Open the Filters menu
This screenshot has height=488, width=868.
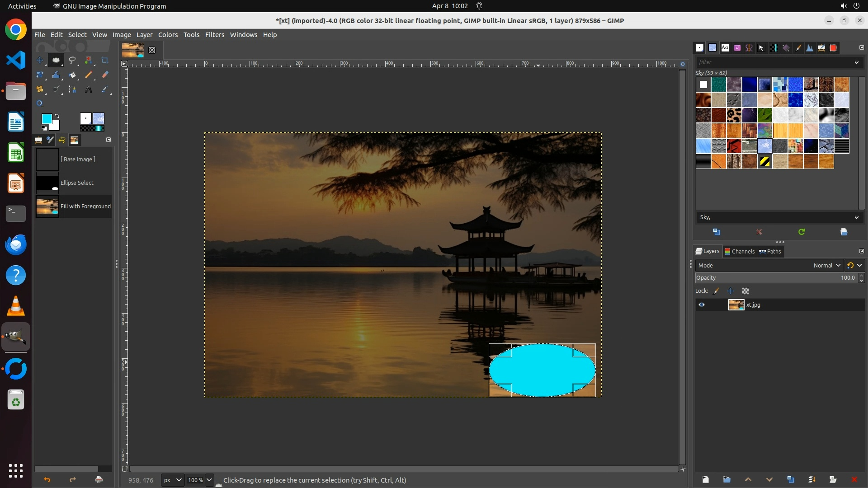(214, 35)
